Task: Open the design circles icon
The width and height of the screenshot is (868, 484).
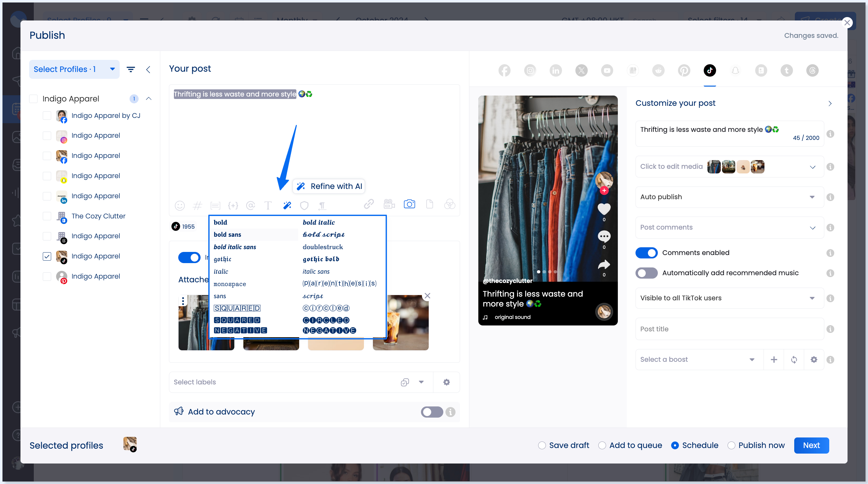Action: pos(450,204)
